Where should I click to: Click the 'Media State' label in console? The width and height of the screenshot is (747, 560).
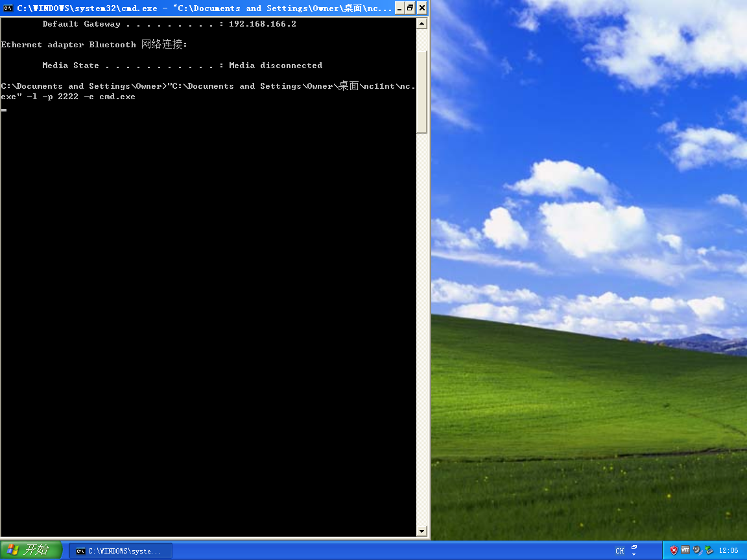[x=71, y=65]
